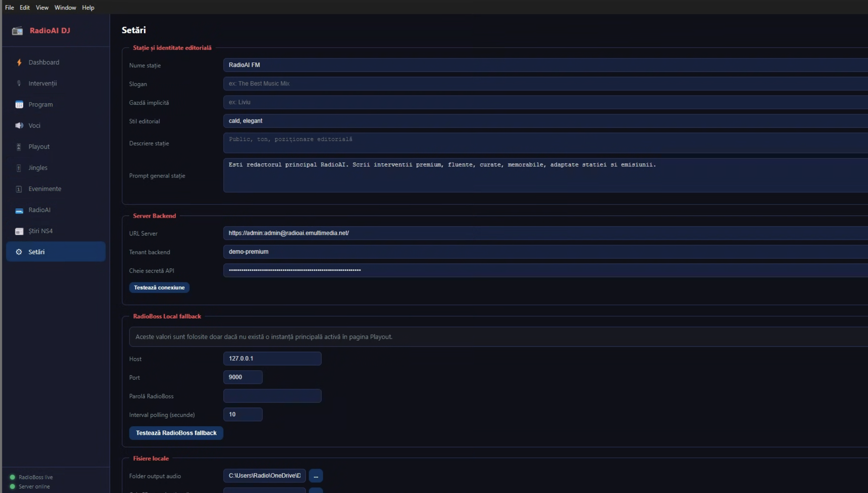Image resolution: width=868 pixels, height=493 pixels.
Task: Click the RadioAI DJ radio logo icon
Action: tap(17, 31)
